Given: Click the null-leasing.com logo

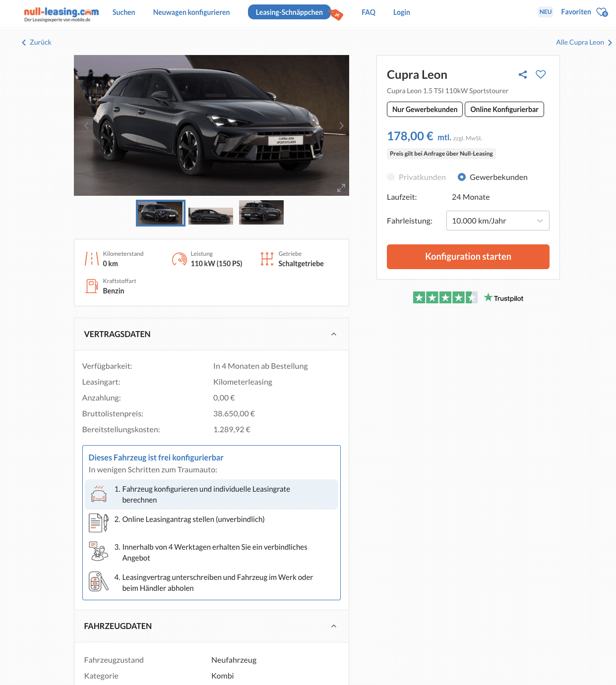Looking at the screenshot, I should [62, 14].
